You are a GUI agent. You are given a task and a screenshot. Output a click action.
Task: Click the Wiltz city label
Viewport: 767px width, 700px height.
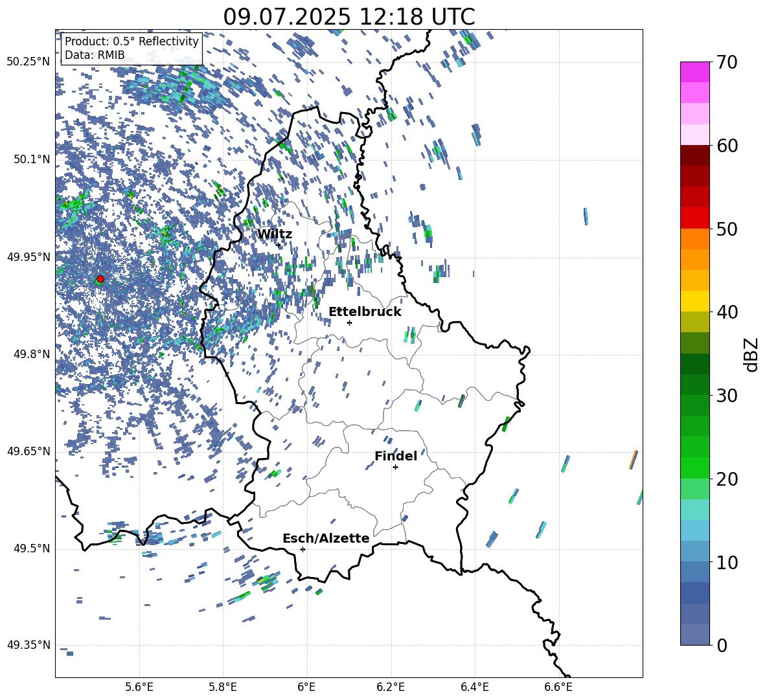[x=275, y=234]
